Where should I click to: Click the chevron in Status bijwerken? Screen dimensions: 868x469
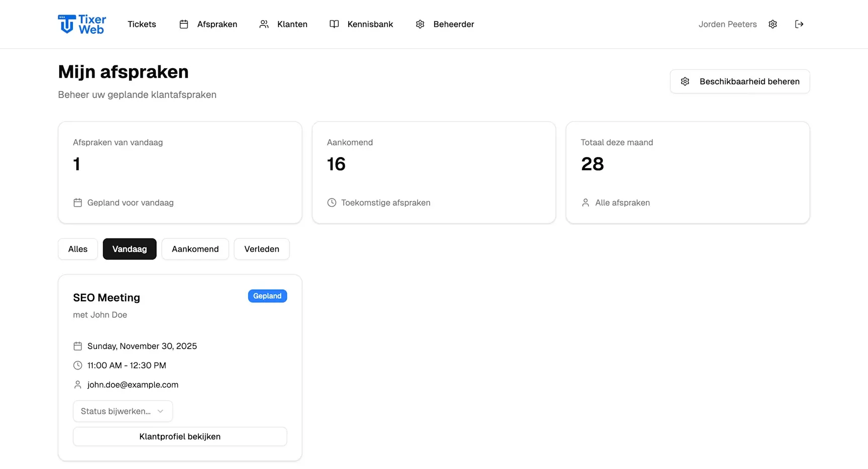160,411
